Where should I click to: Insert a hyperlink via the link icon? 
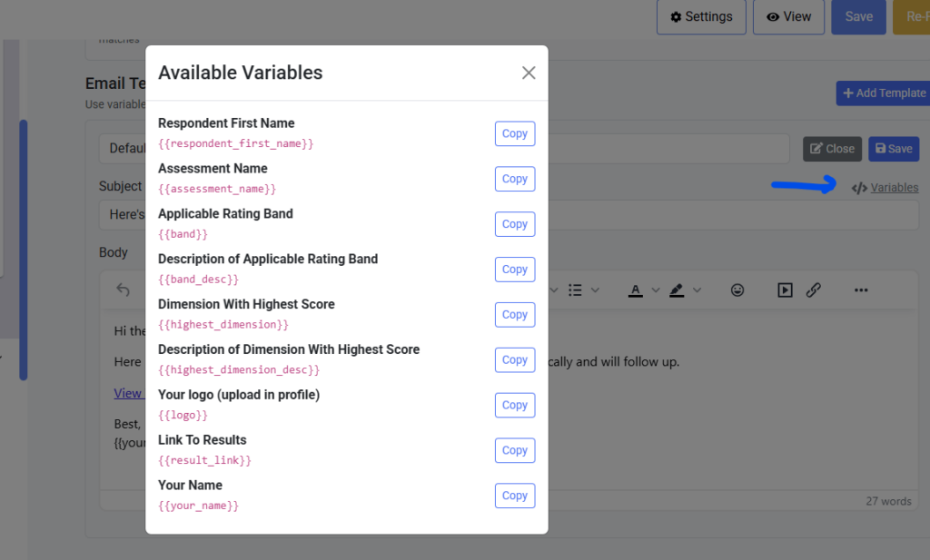[x=814, y=290]
